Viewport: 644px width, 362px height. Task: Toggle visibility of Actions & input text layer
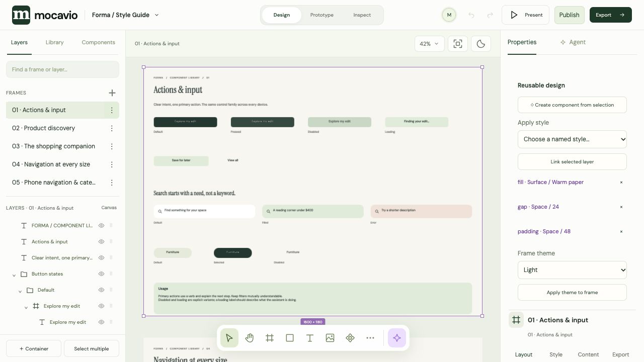[x=101, y=242]
